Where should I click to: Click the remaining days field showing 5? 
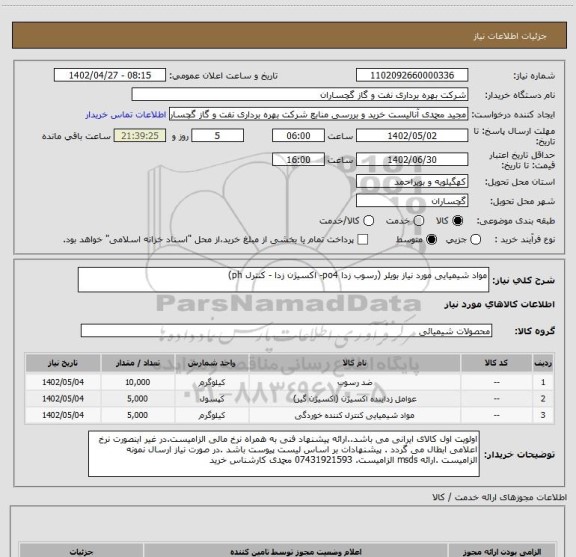click(x=217, y=136)
